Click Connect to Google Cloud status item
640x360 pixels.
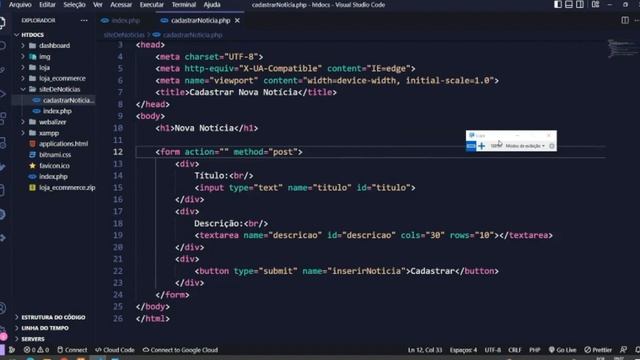(x=180, y=350)
